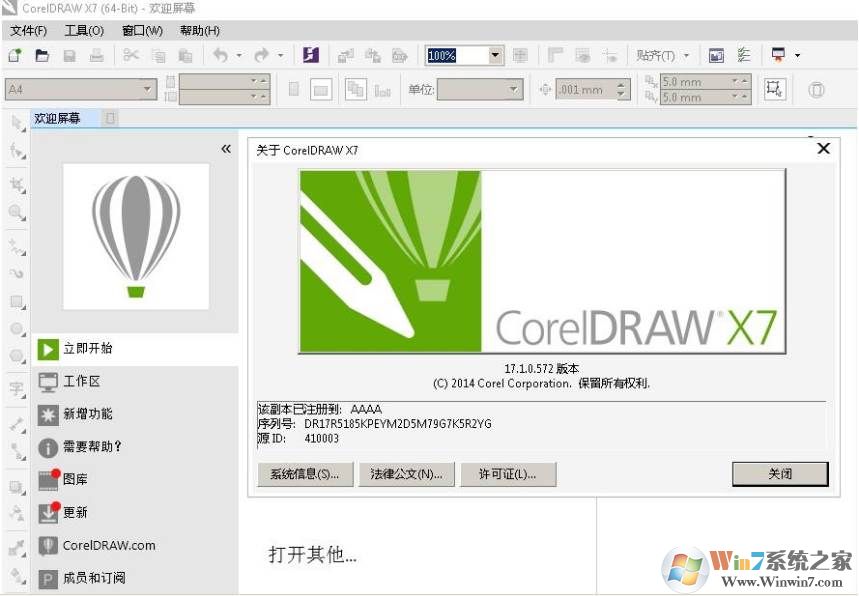Image resolution: width=859 pixels, height=596 pixels.
Task: Click the Print icon
Action: 96,55
